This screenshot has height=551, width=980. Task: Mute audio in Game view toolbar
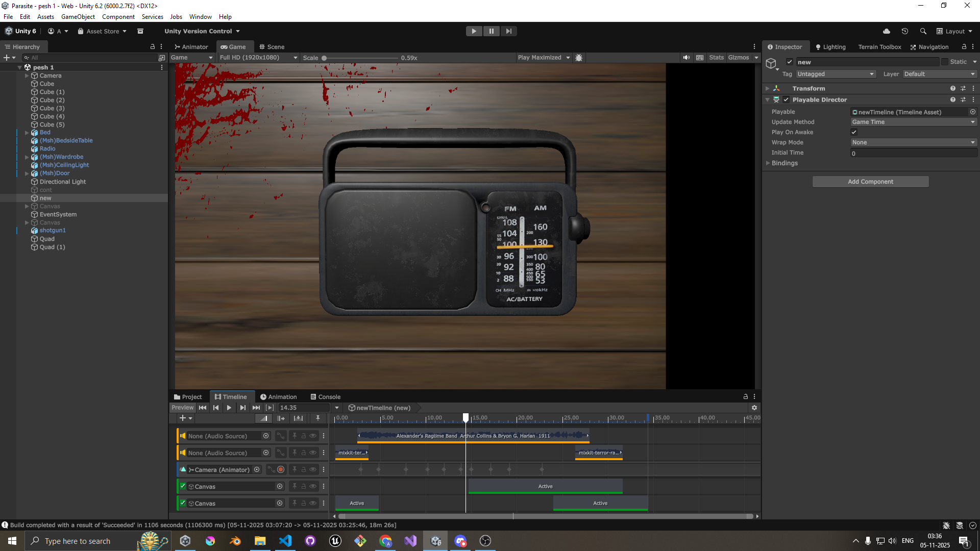pyautogui.click(x=687, y=58)
